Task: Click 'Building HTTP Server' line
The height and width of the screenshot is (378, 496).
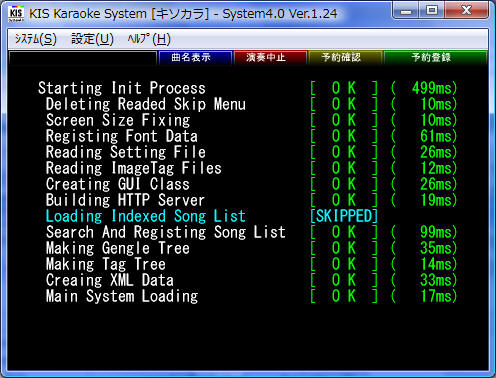Action: (x=125, y=200)
